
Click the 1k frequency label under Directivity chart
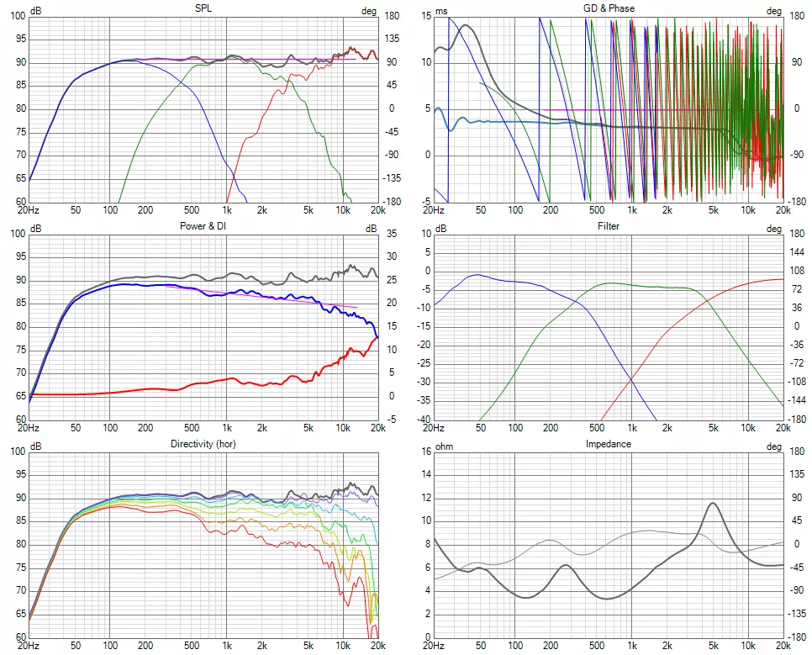[226, 645]
